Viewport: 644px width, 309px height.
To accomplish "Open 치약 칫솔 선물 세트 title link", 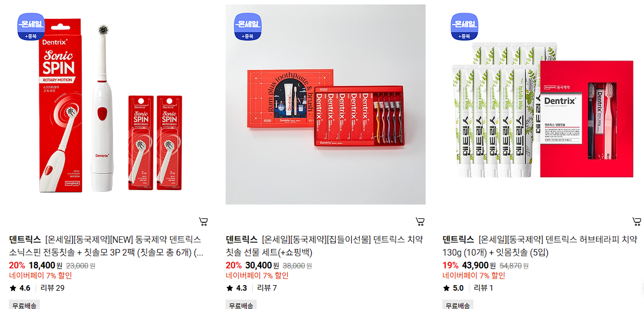I will click(x=325, y=246).
